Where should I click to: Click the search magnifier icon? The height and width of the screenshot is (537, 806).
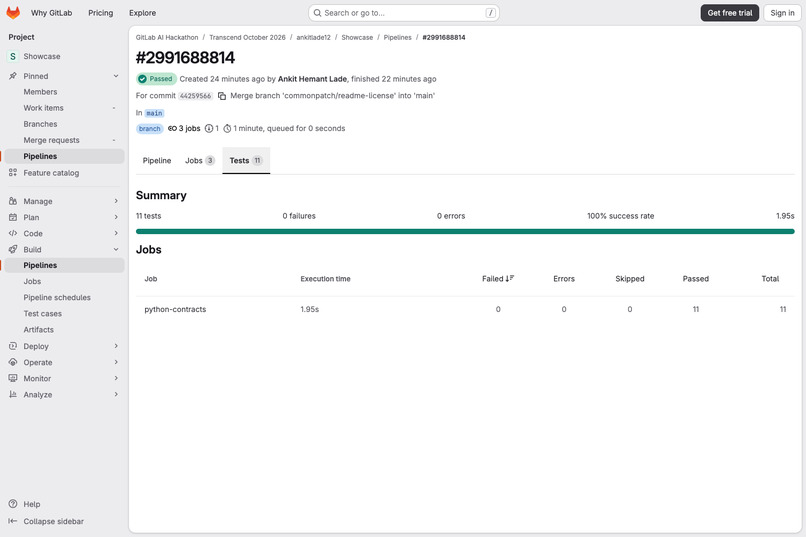pyautogui.click(x=318, y=13)
